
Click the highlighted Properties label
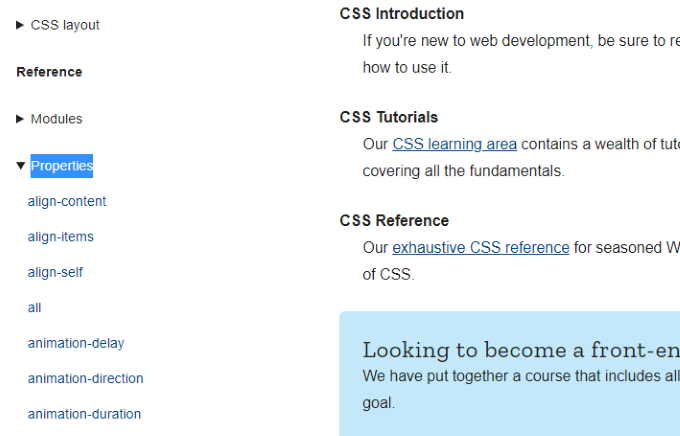tap(62, 166)
